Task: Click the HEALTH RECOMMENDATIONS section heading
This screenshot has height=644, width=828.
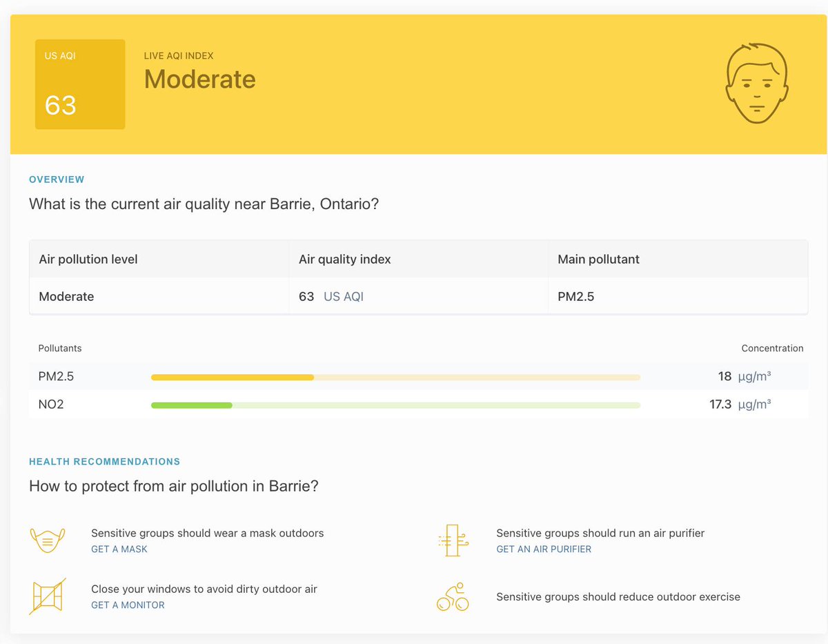Action: tap(104, 461)
